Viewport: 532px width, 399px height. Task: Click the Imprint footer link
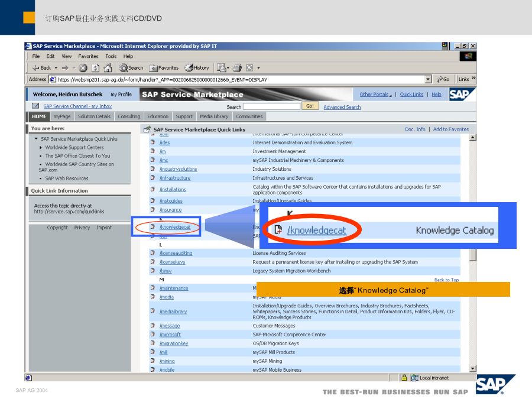tap(104, 228)
